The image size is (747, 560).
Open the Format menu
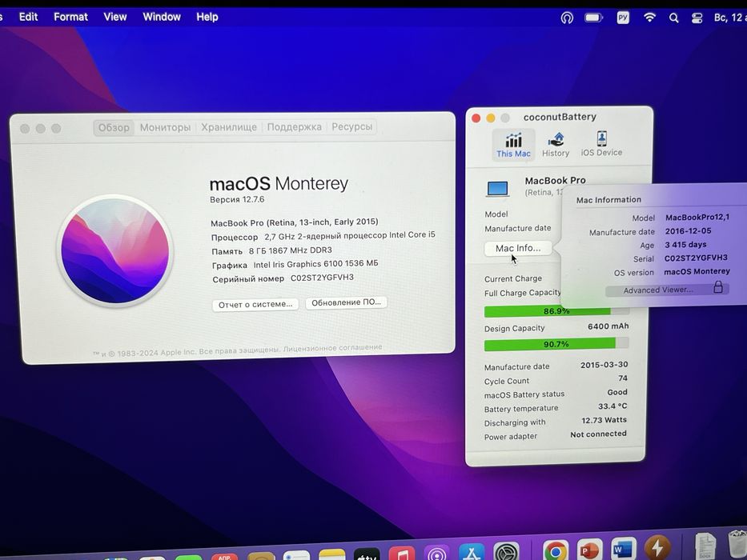[70, 17]
